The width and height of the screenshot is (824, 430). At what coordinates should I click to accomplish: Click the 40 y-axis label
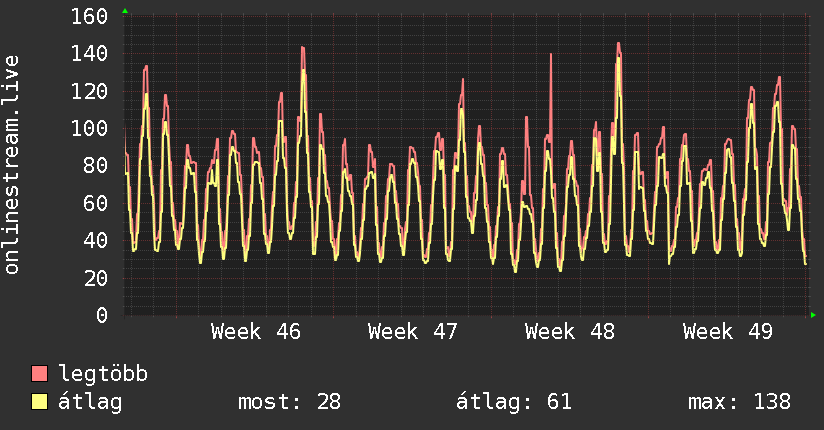tap(96, 240)
